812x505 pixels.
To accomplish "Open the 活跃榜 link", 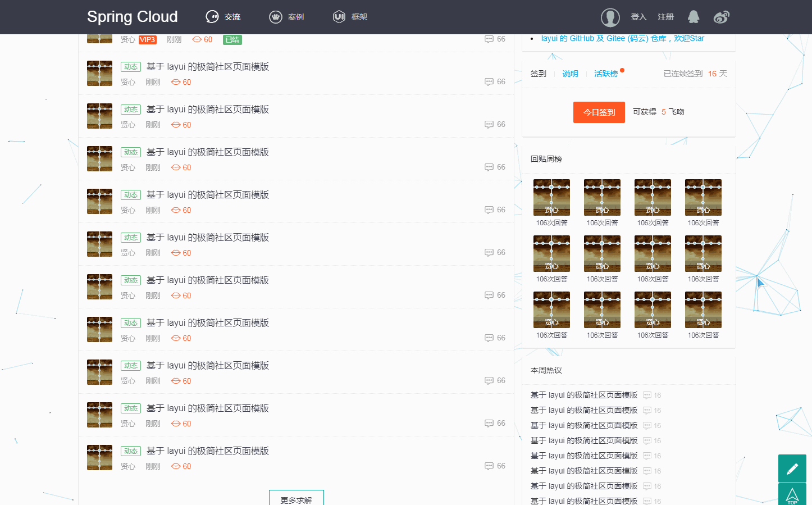I will 606,74.
